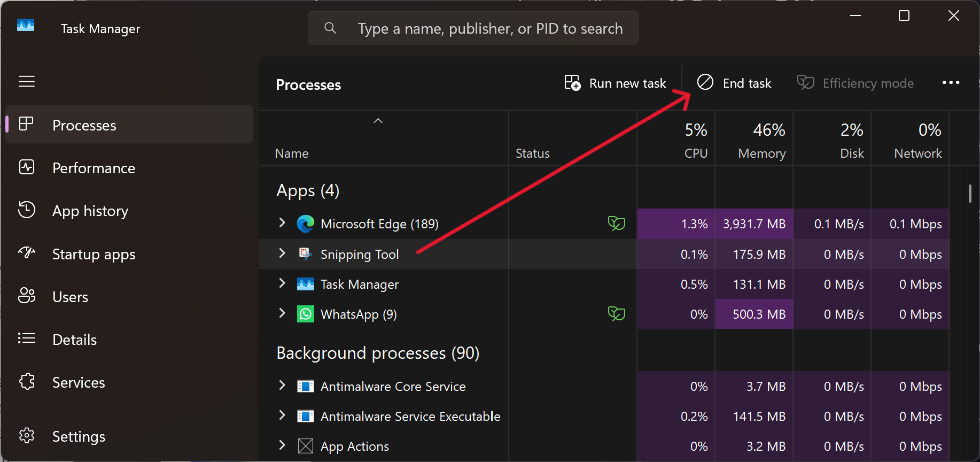Click Run new task button
This screenshot has width=980, height=462.
coord(616,83)
